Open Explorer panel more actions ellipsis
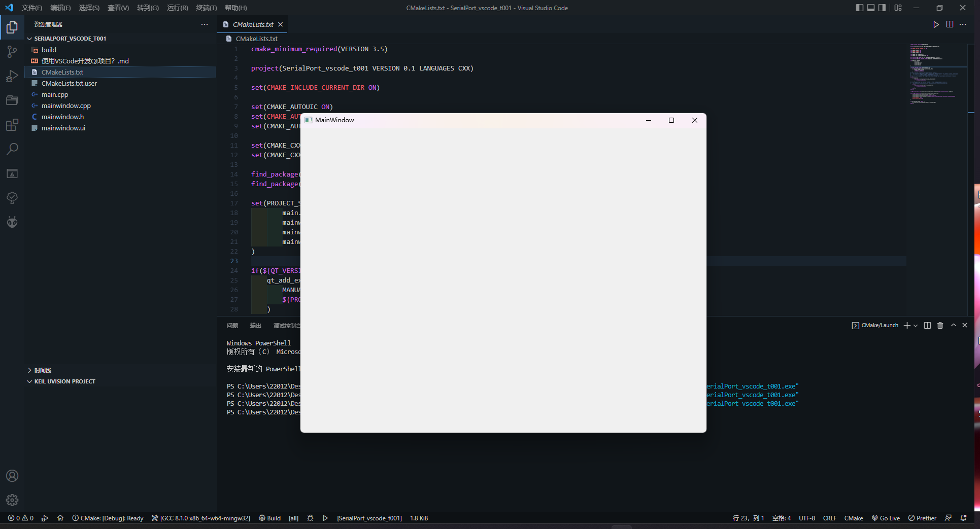 (205, 24)
